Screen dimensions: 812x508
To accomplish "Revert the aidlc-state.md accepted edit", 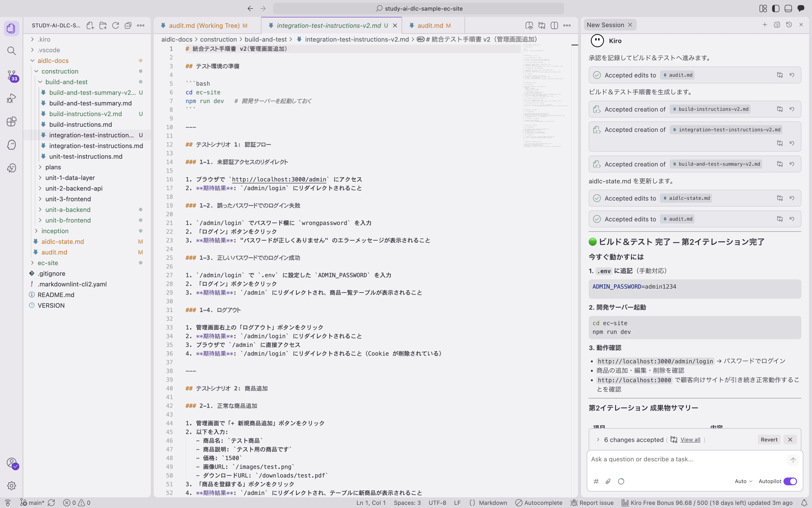I will [792, 198].
